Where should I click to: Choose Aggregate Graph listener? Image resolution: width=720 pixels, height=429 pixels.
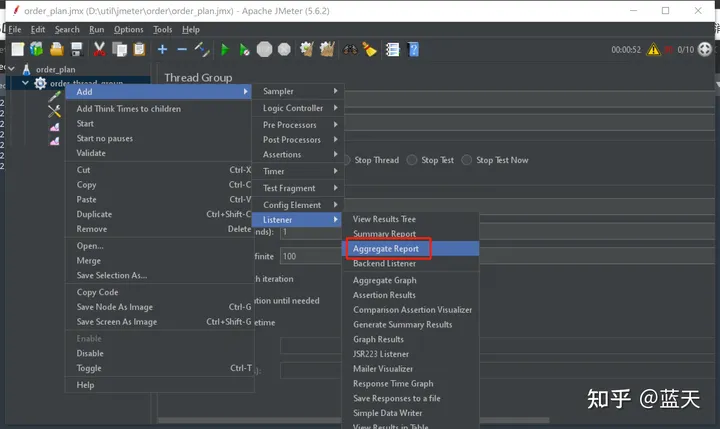coord(411,280)
